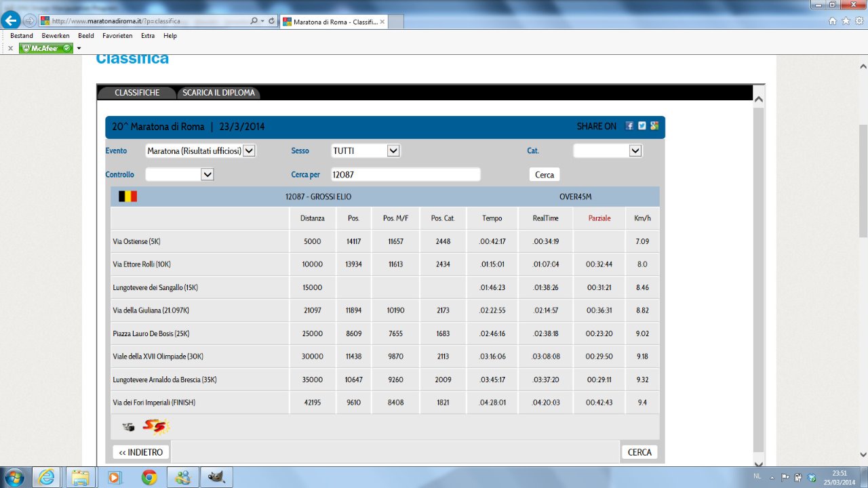
Task: Switch to SCARICA IL DIPLOMA tab
Action: point(218,93)
